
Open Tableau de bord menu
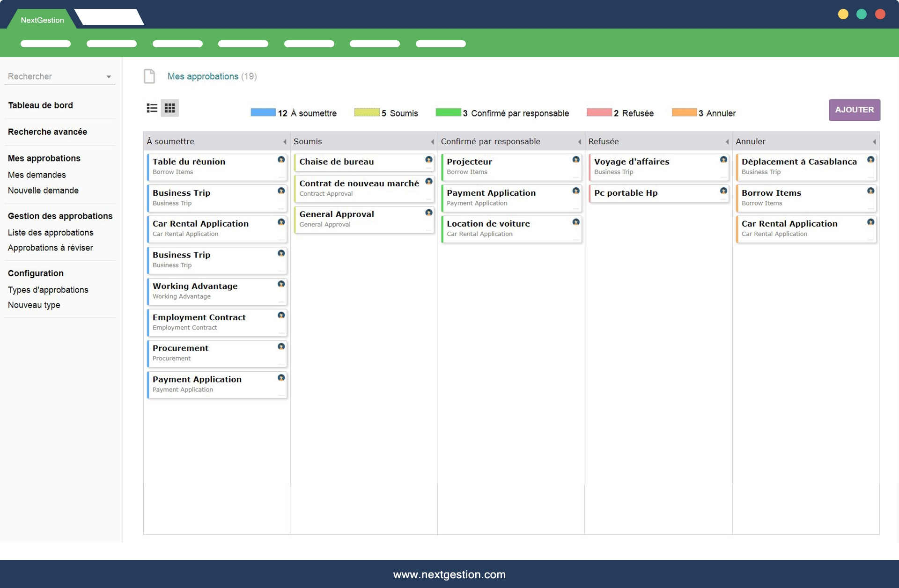(x=40, y=105)
